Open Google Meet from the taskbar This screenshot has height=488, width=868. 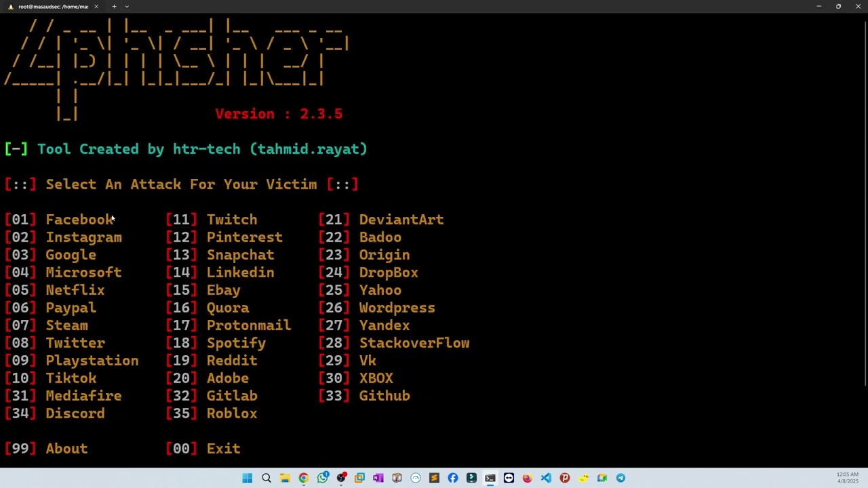click(x=602, y=478)
